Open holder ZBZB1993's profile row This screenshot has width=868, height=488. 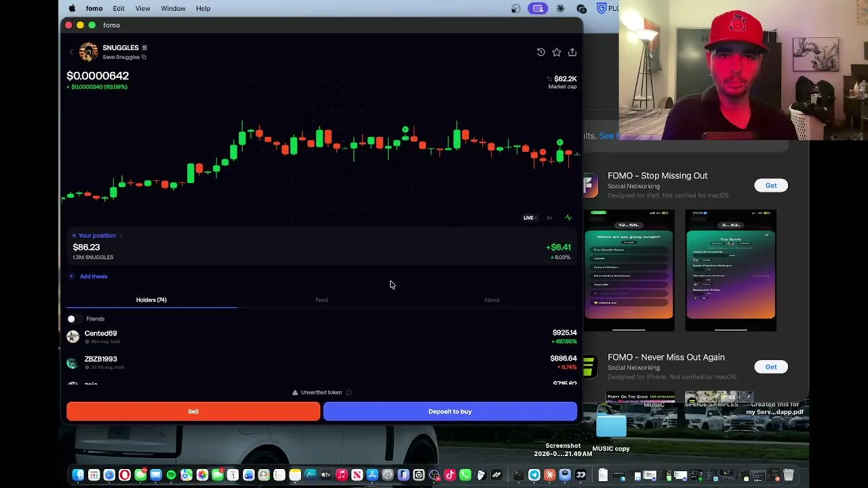point(321,363)
